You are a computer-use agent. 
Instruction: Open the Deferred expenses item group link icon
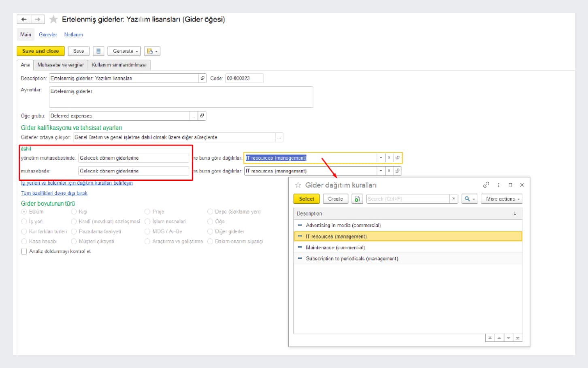(202, 116)
